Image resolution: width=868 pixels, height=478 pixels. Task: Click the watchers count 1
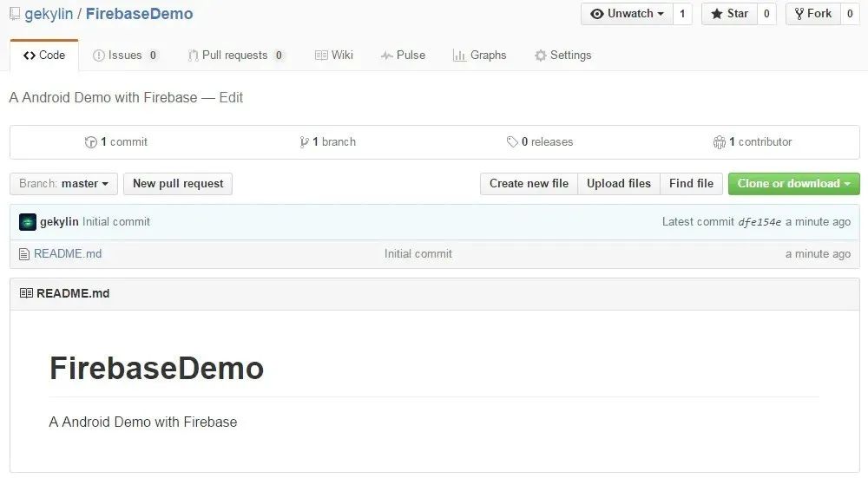click(682, 14)
